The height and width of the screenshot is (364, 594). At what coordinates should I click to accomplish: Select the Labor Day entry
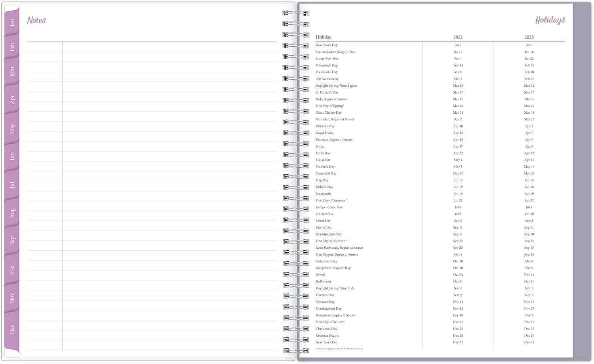(x=323, y=221)
